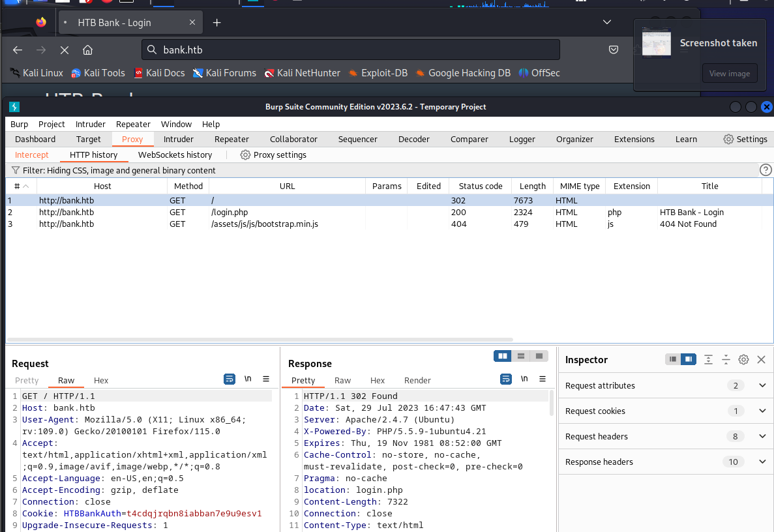Toggle word wrap in the Request panel
The height and width of the screenshot is (532, 774).
[230, 379]
